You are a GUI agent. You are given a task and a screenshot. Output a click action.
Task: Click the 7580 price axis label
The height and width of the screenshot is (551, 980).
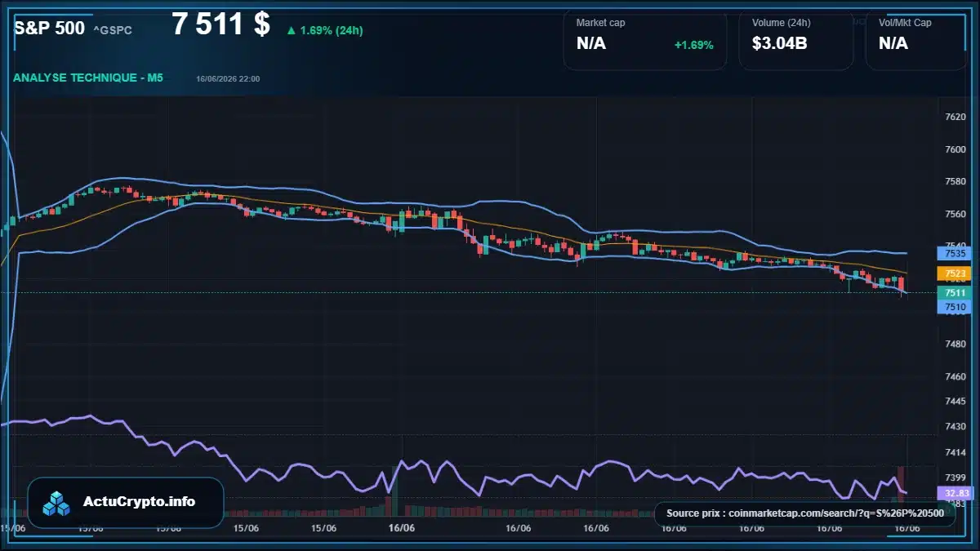click(955, 181)
